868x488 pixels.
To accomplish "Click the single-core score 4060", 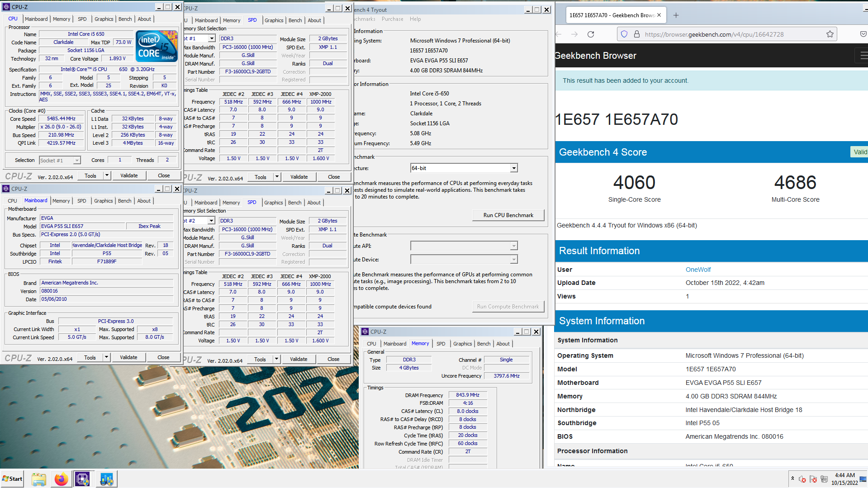I will click(x=634, y=183).
